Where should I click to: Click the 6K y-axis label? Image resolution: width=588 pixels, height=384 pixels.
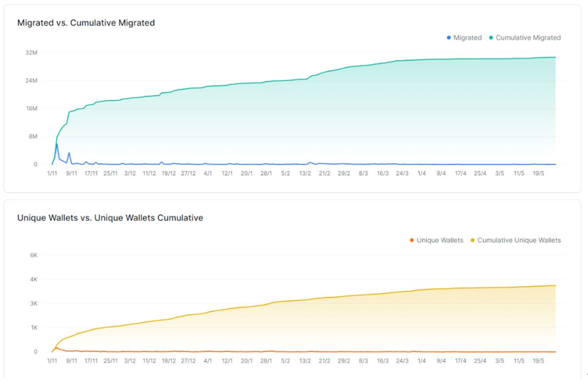pos(34,256)
